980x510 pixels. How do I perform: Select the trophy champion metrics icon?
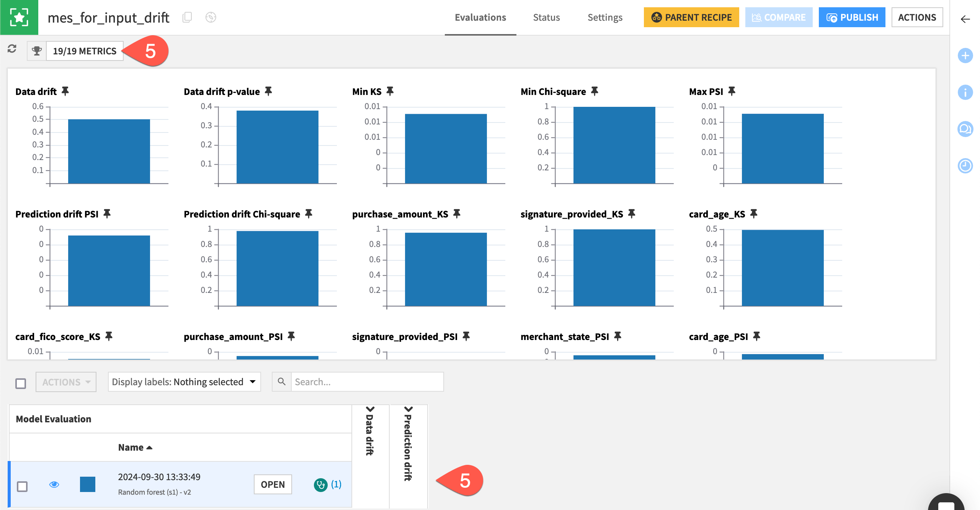(36, 50)
